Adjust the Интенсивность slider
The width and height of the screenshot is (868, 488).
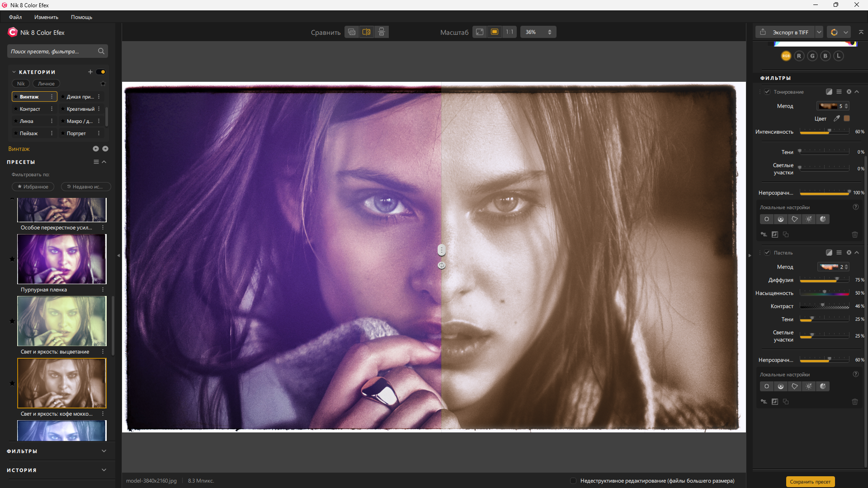825,131
